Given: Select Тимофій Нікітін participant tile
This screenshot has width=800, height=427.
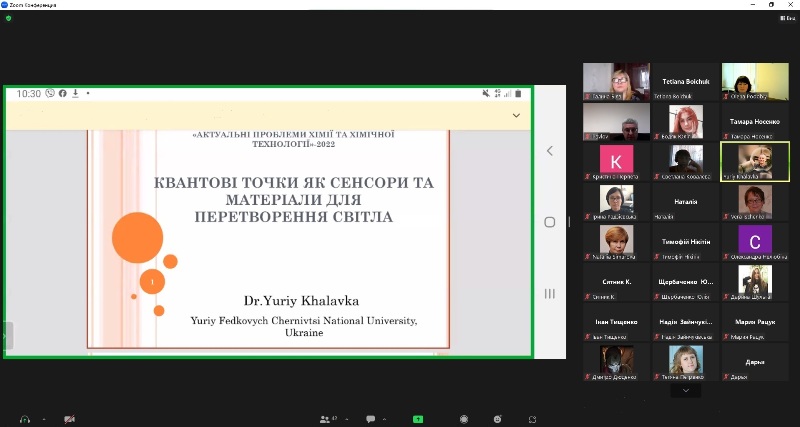Looking at the screenshot, I should click(x=685, y=241).
